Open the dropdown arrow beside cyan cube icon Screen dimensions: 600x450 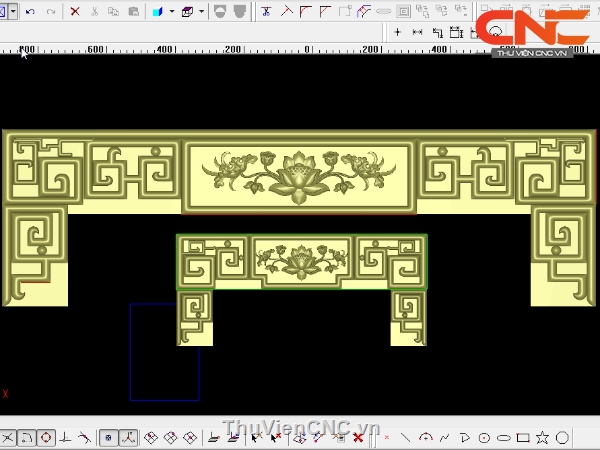click(171, 12)
